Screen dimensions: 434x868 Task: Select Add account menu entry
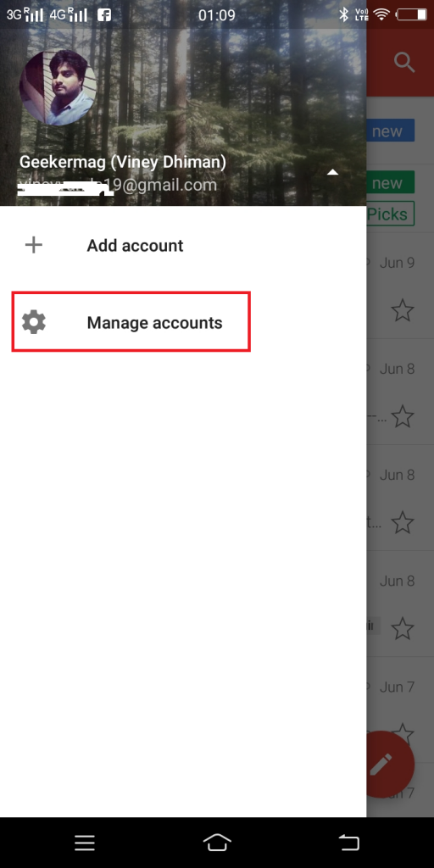[x=183, y=245]
